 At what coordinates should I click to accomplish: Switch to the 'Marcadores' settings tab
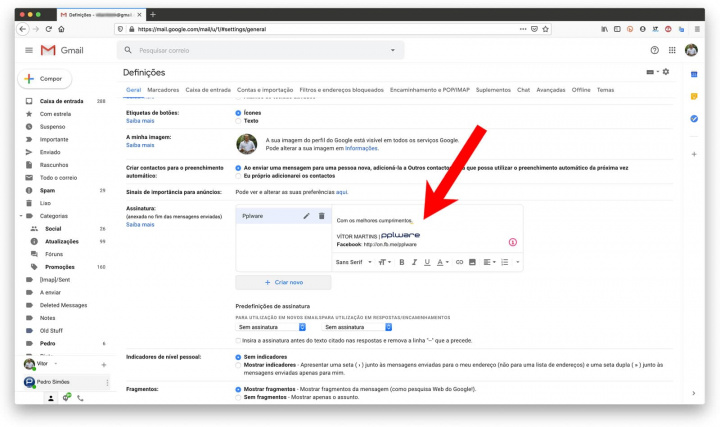[163, 90]
